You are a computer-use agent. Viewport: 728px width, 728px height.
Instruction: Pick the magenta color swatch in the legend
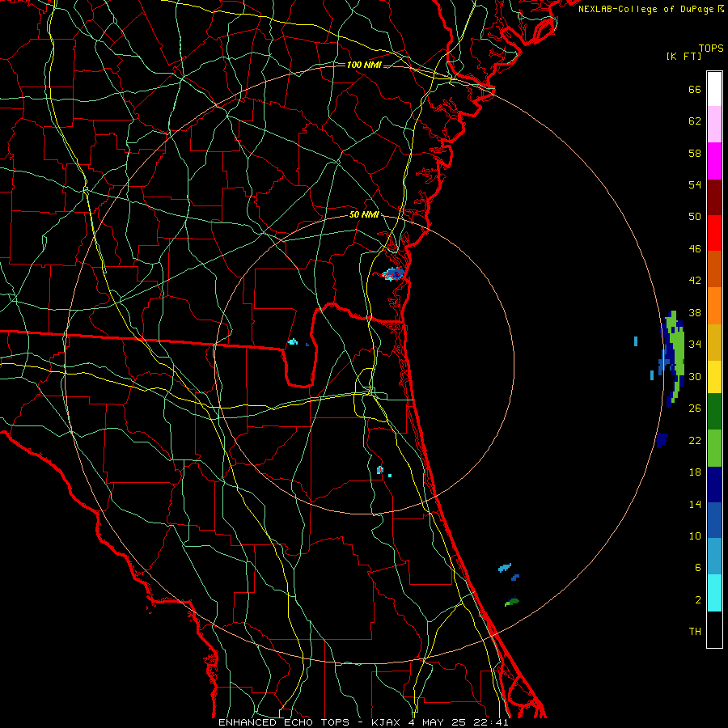pos(714,161)
